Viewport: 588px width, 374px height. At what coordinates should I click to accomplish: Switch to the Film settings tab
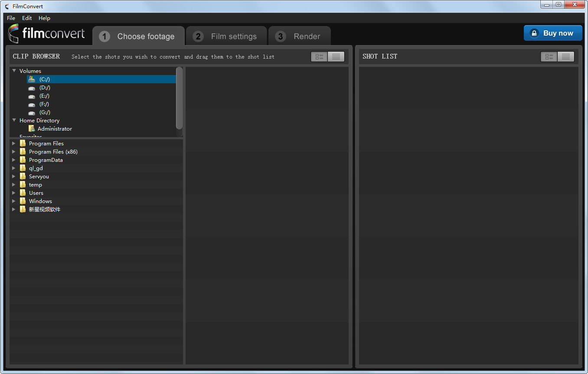226,36
